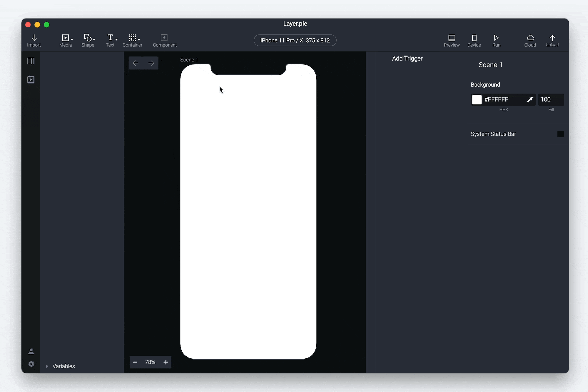Select the Container tool
The width and height of the screenshot is (588, 392).
tap(132, 40)
